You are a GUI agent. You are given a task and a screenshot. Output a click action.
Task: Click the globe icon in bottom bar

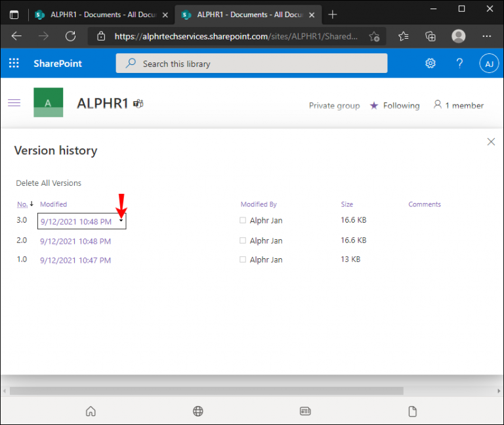coord(198,411)
